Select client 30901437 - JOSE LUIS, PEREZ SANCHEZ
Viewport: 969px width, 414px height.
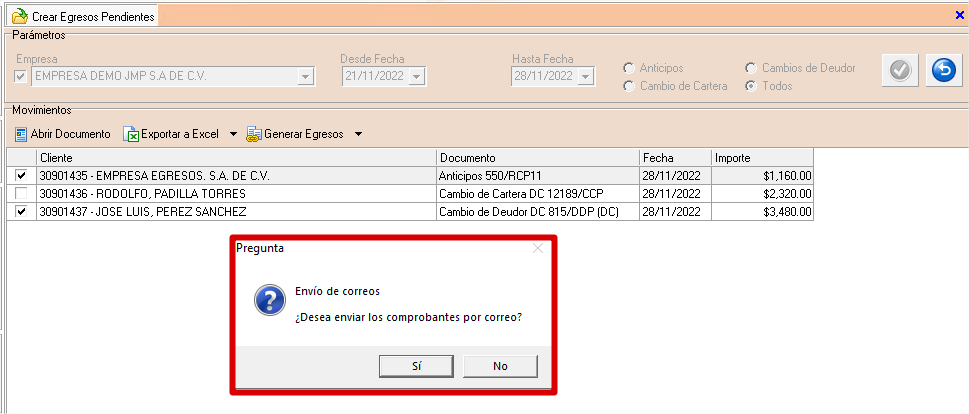coord(236,212)
